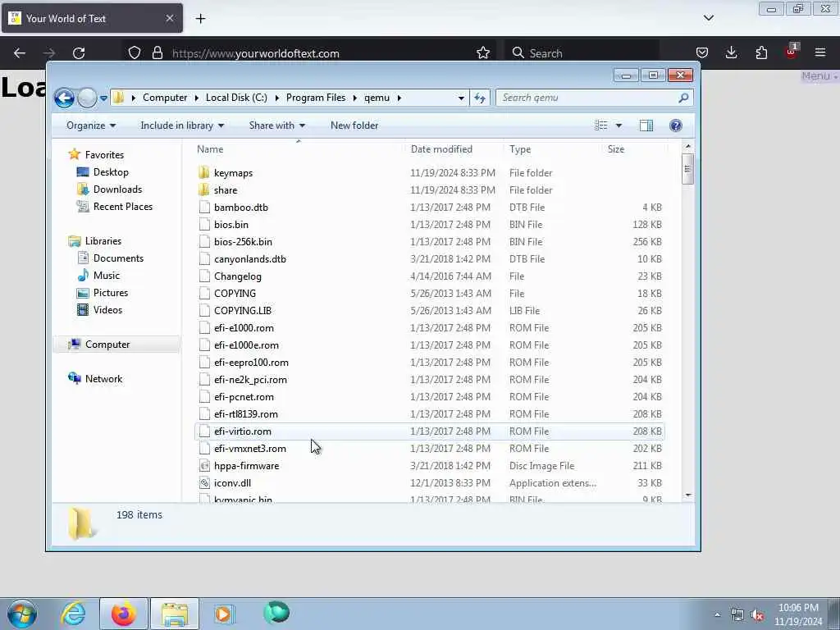Select Documents library in navigation pane
The image size is (840, 630).
(118, 258)
